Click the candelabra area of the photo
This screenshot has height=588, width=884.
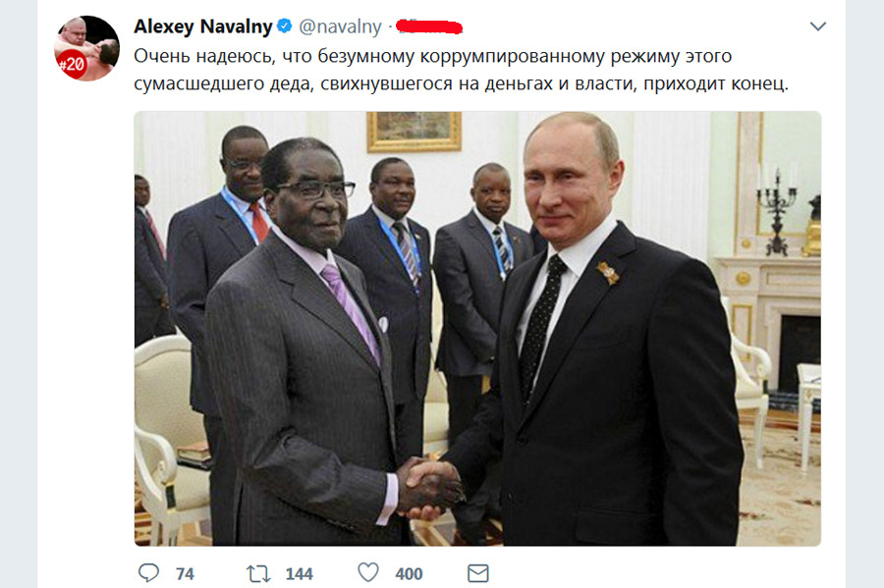tap(777, 211)
